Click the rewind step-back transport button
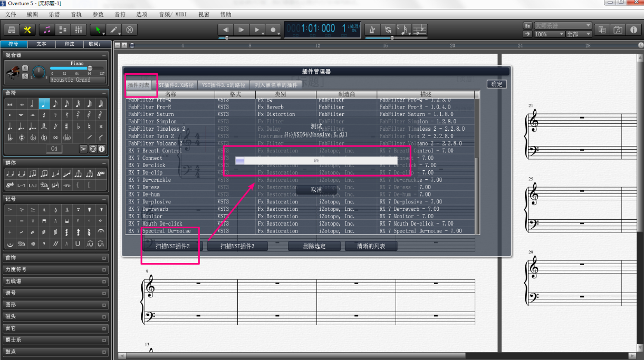The image size is (644, 360). tap(225, 30)
